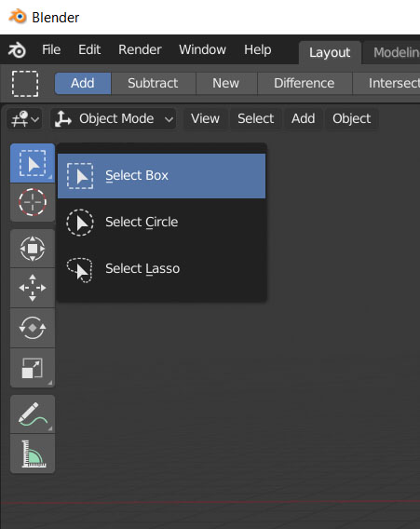Select the Scale tool

(x=33, y=368)
